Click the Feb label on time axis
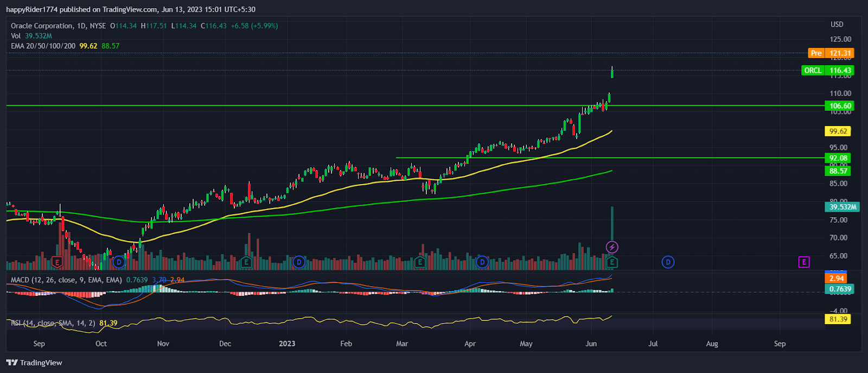The width and height of the screenshot is (868, 373). coord(346,344)
